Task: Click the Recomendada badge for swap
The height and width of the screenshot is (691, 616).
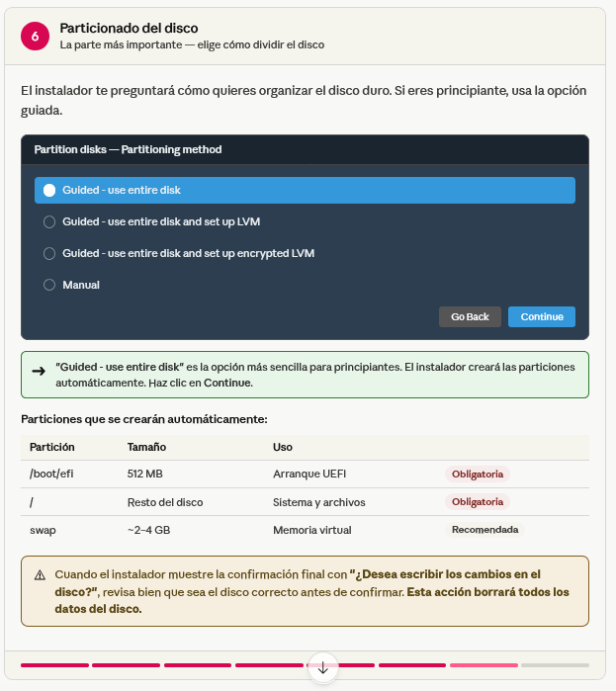Action: coord(484,530)
